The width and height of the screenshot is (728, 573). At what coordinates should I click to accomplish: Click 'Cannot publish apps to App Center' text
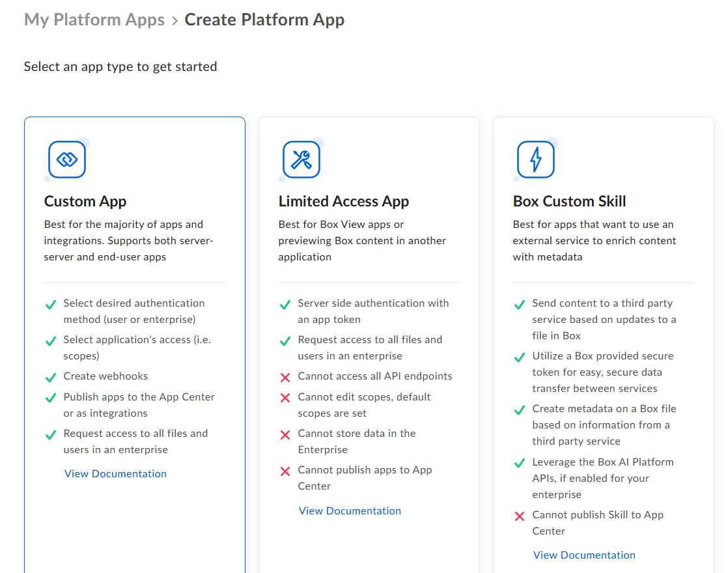point(365,478)
